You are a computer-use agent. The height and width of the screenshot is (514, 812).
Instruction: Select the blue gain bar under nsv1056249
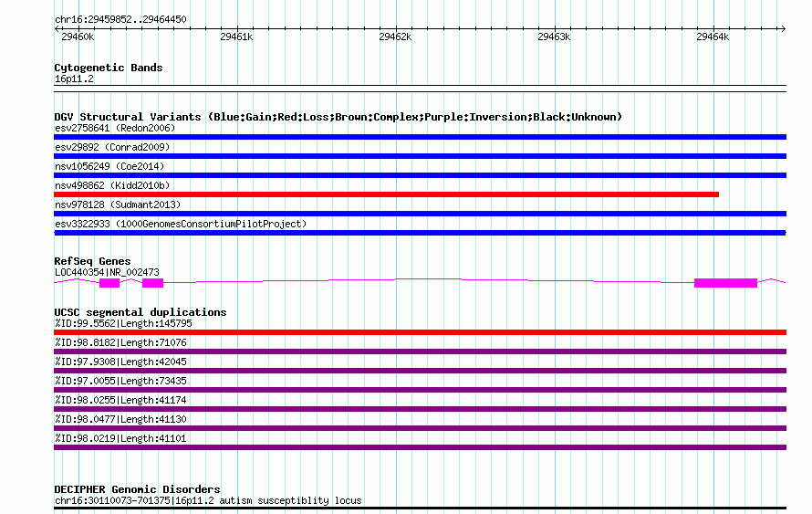420,175
